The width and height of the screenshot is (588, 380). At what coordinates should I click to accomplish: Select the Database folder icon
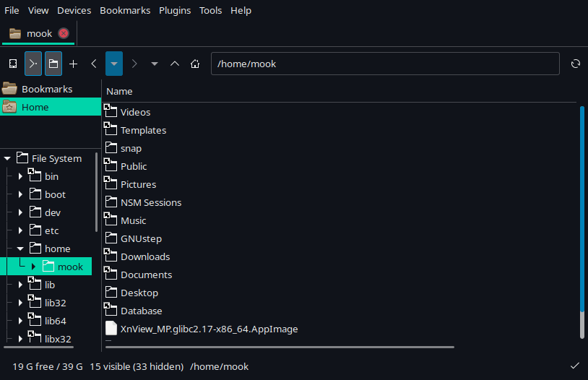[x=111, y=309]
